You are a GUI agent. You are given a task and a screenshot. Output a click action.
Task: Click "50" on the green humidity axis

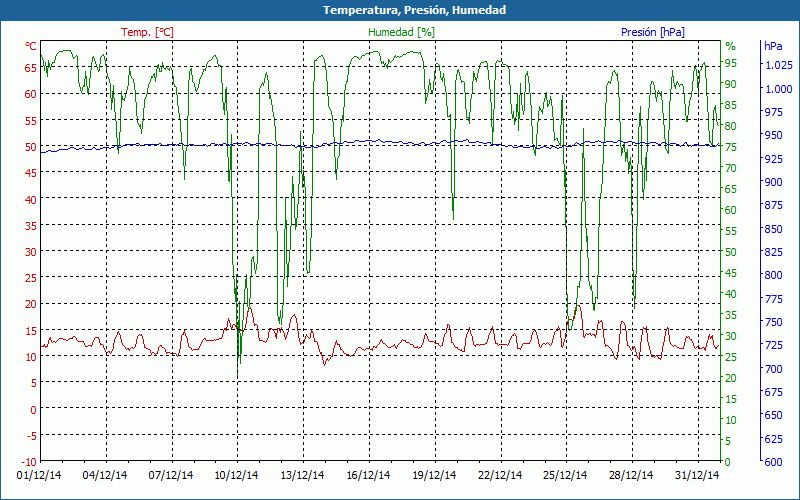[731, 252]
